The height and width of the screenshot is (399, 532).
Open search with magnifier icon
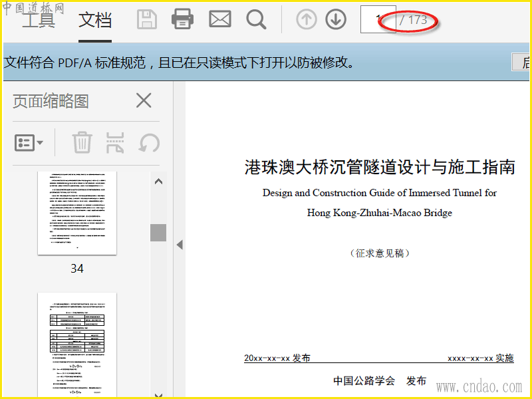[x=256, y=20]
